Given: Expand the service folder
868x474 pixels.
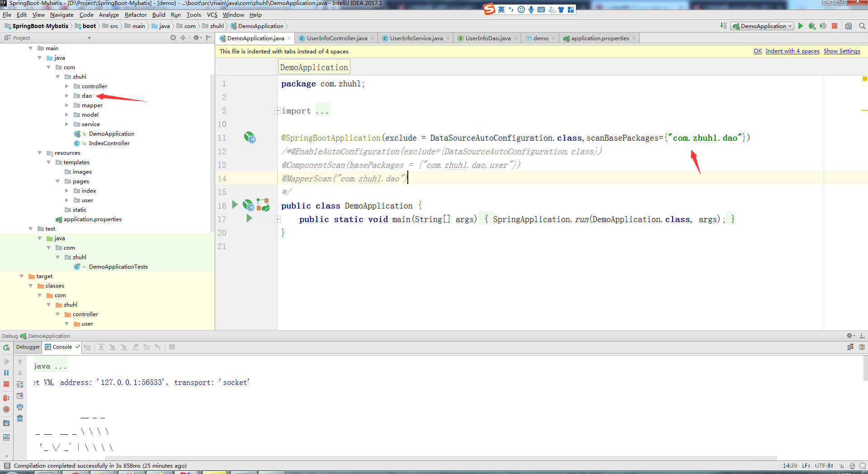Looking at the screenshot, I should click(x=67, y=124).
